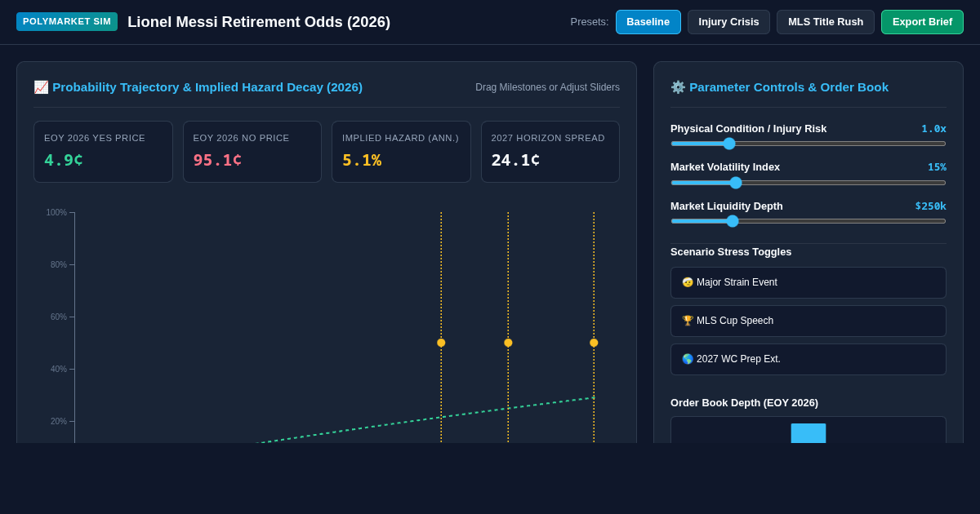Click the Market Volatility Index slider handle
The height and width of the screenshot is (514, 980).
click(x=736, y=183)
